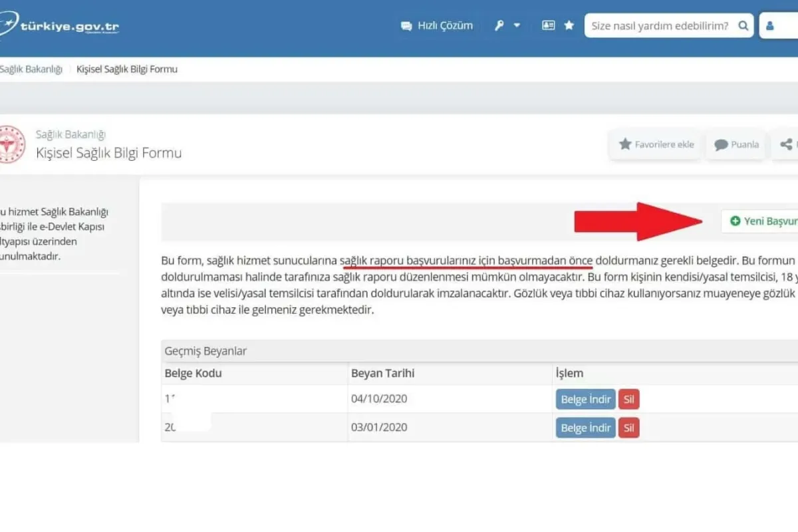Open the ID card icon in header
The width and height of the screenshot is (798, 532).
click(x=549, y=25)
